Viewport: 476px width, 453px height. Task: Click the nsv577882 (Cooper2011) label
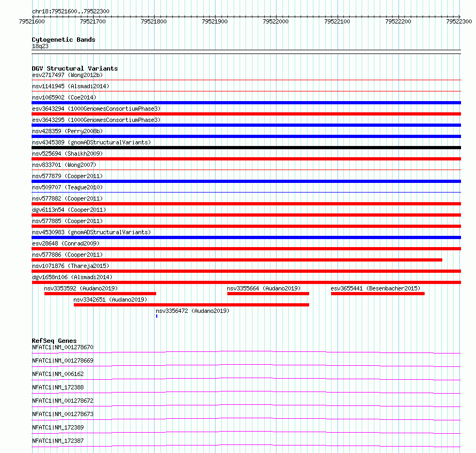pos(67,198)
